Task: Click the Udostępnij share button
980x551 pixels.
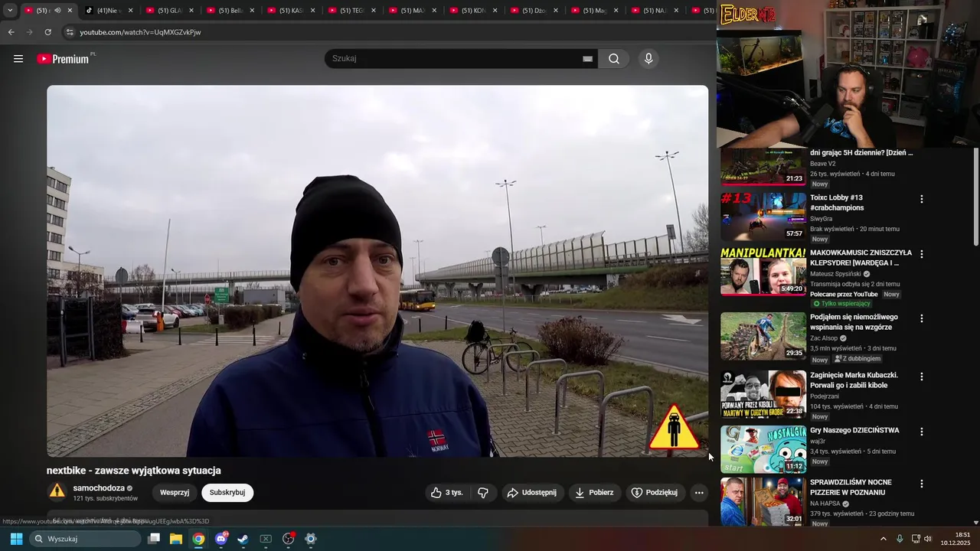Action: pyautogui.click(x=533, y=493)
